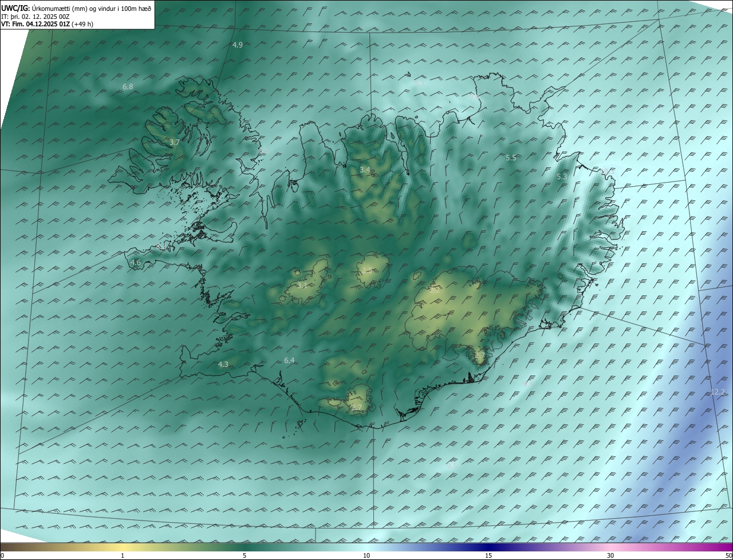Click the legend tick label 10
Image resolution: width=733 pixels, height=560 pixels.
tap(366, 555)
